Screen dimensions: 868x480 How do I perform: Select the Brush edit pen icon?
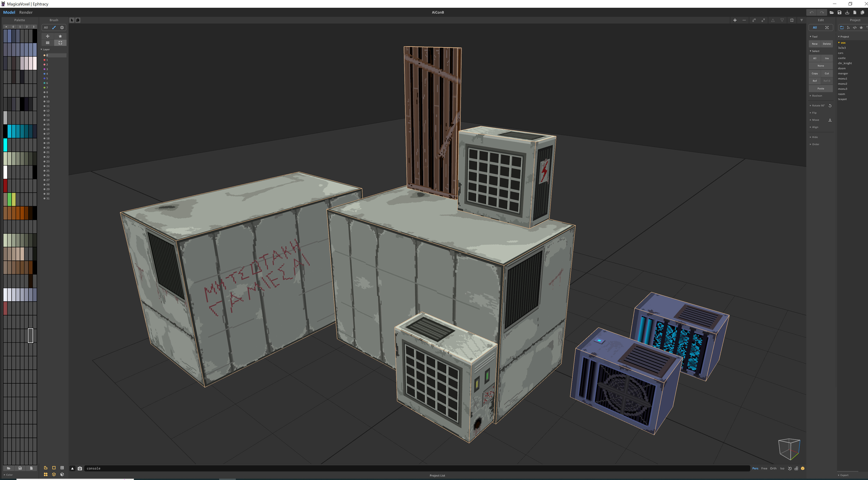[x=54, y=28]
